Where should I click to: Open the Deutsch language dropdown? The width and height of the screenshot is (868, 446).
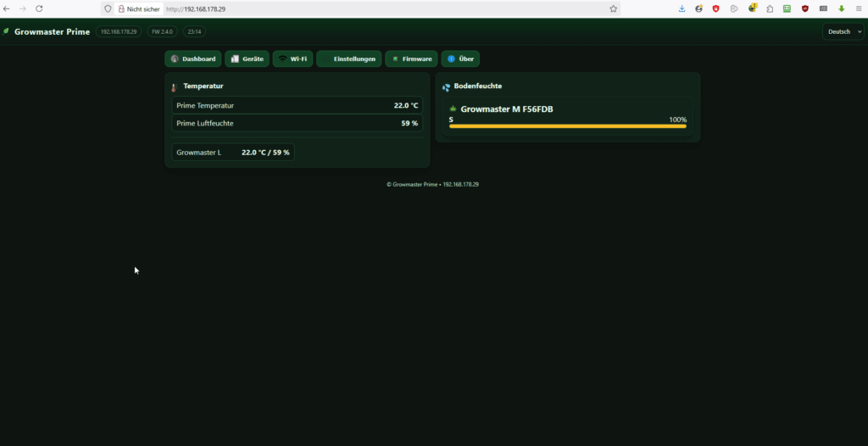(x=843, y=31)
